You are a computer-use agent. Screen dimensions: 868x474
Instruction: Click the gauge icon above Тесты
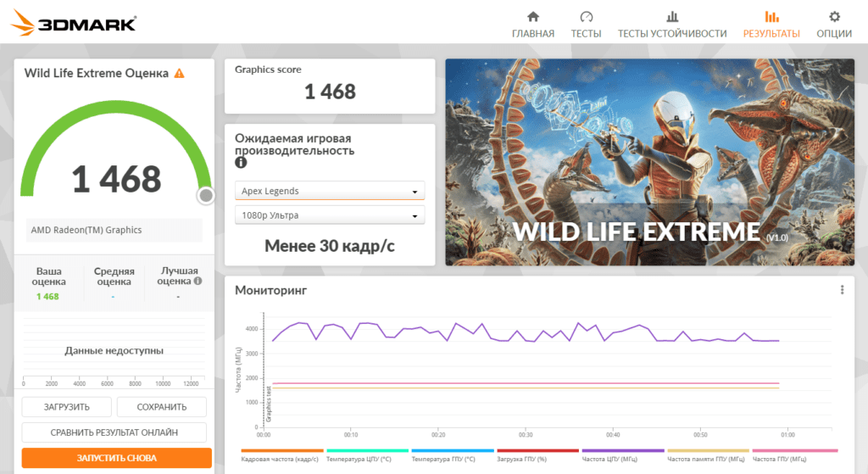point(586,16)
